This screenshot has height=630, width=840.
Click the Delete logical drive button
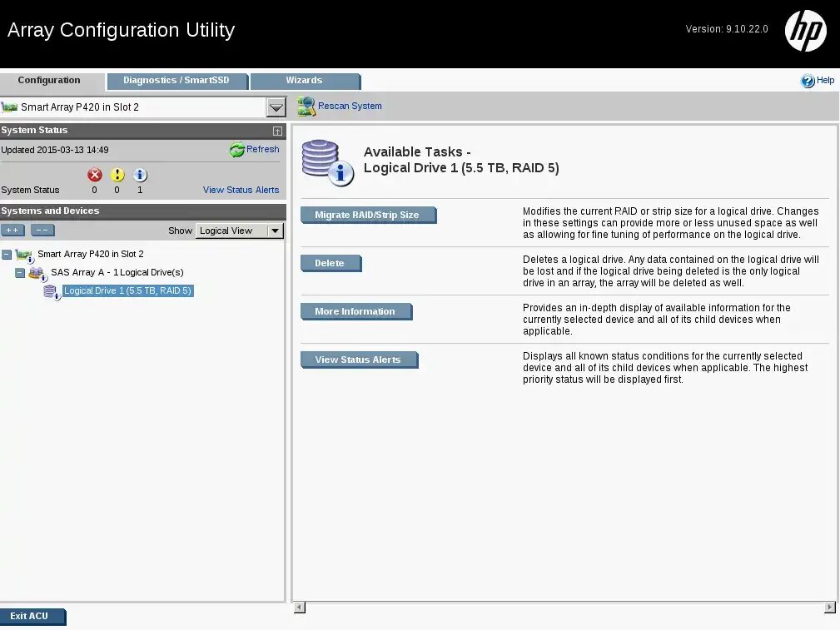pyautogui.click(x=330, y=263)
